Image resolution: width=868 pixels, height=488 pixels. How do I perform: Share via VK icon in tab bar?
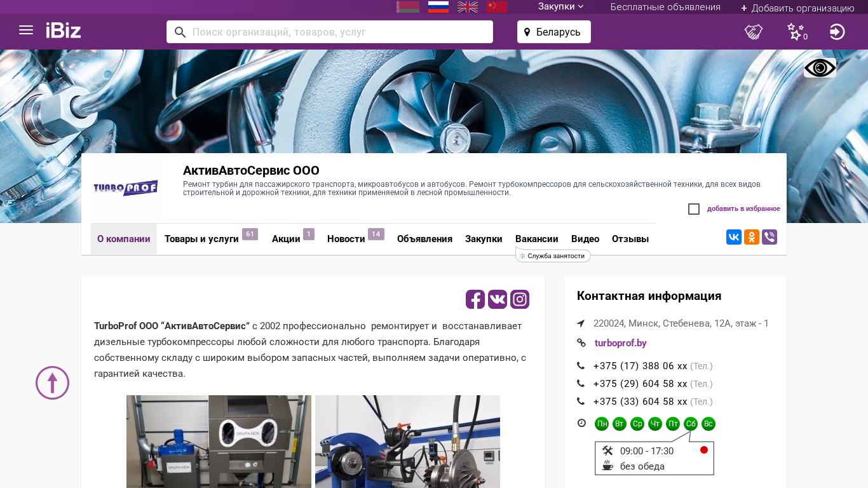click(734, 237)
